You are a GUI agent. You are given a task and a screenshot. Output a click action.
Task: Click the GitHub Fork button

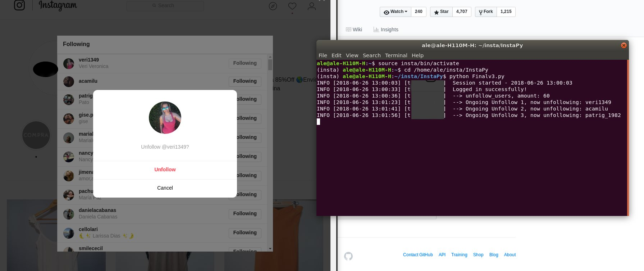[486, 12]
